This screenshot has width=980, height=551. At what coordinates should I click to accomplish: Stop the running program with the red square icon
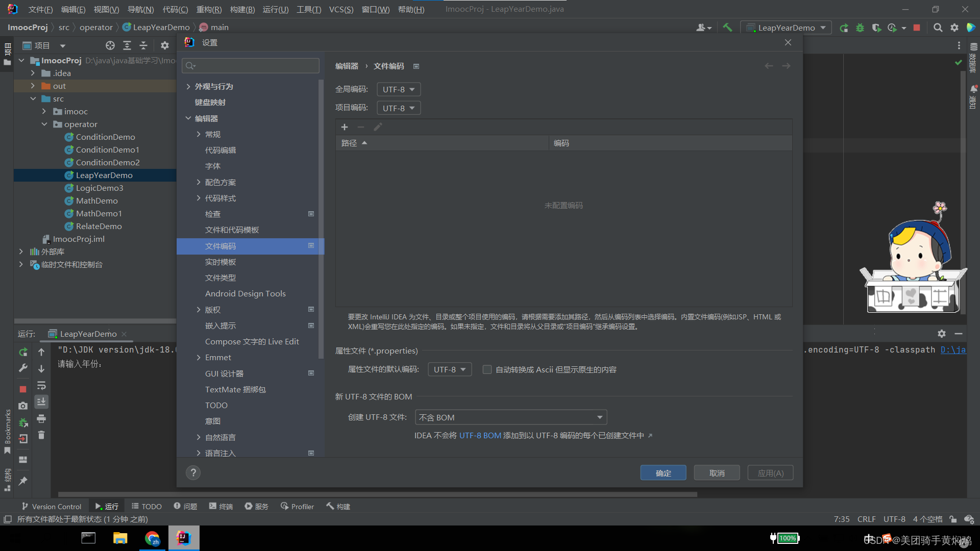pyautogui.click(x=917, y=28)
